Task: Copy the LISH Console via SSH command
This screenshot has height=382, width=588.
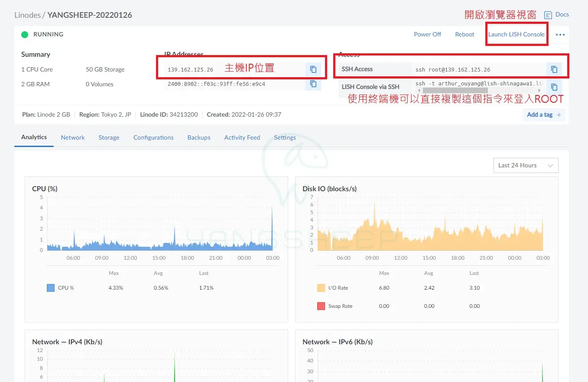Action: pyautogui.click(x=554, y=87)
